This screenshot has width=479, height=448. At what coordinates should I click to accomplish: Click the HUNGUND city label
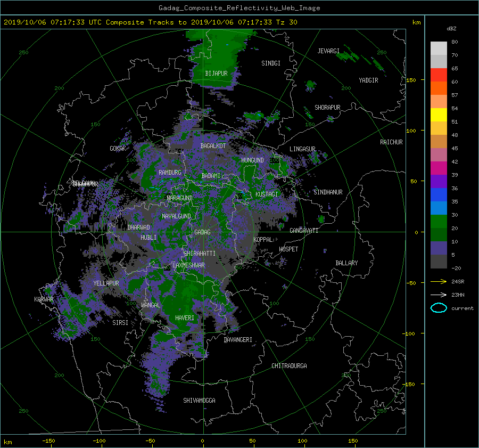[x=252, y=160]
